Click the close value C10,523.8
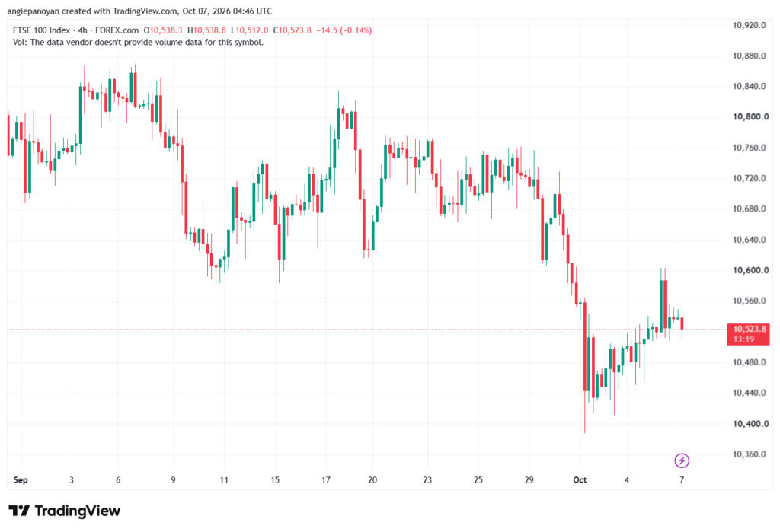The height and width of the screenshot is (532, 780). tap(292, 30)
